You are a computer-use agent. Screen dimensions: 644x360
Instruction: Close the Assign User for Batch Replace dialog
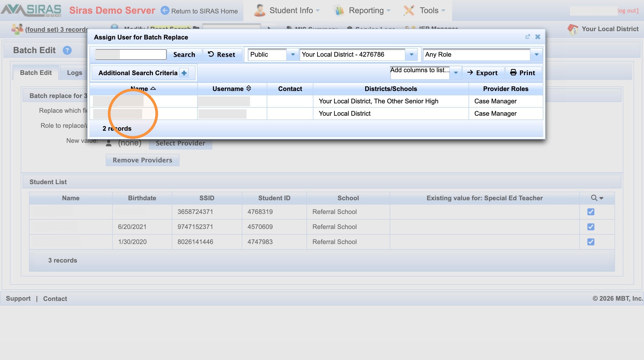coord(537,37)
